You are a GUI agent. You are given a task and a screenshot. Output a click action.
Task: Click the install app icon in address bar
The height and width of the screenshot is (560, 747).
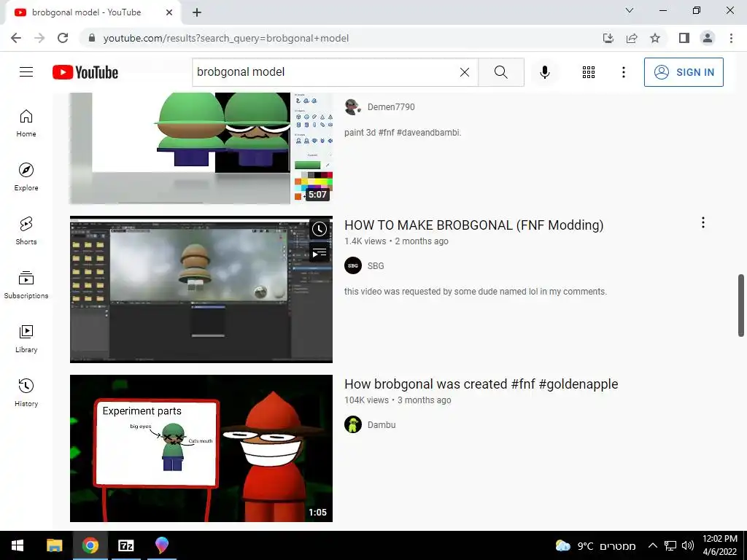coord(608,38)
